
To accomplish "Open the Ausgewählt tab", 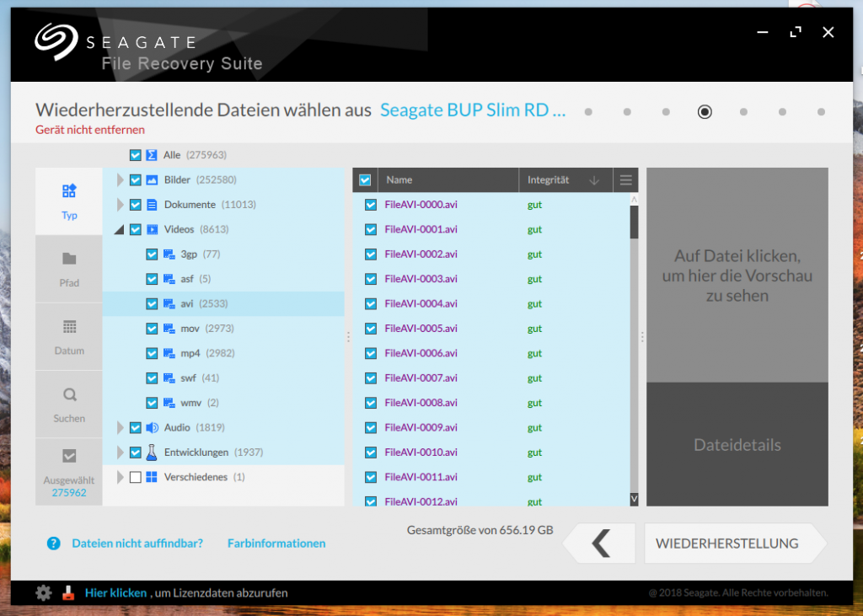I will (x=69, y=472).
